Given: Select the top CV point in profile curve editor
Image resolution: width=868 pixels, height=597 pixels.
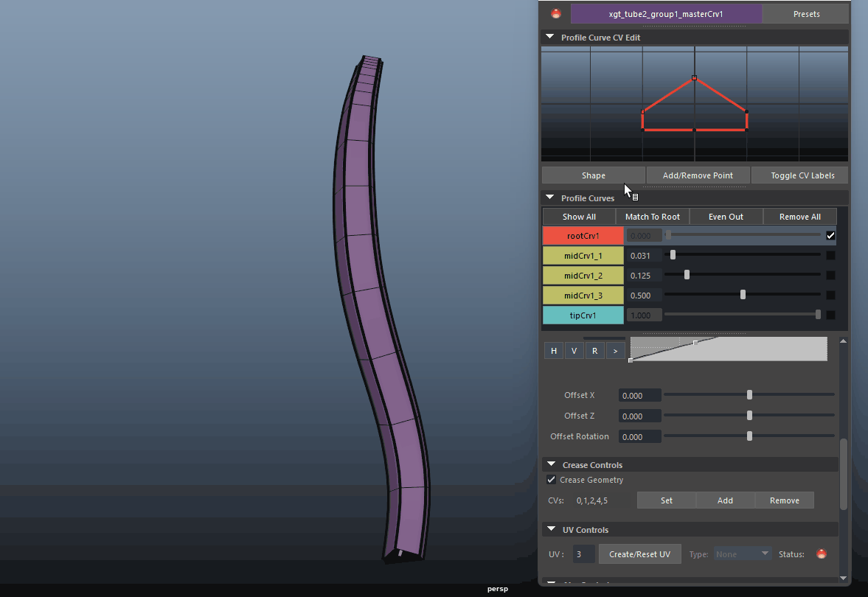Looking at the screenshot, I should (x=694, y=77).
